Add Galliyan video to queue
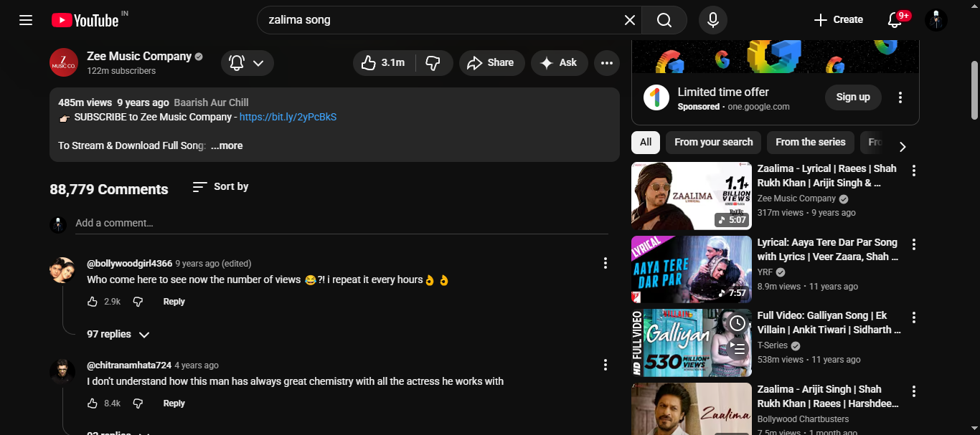 (738, 349)
